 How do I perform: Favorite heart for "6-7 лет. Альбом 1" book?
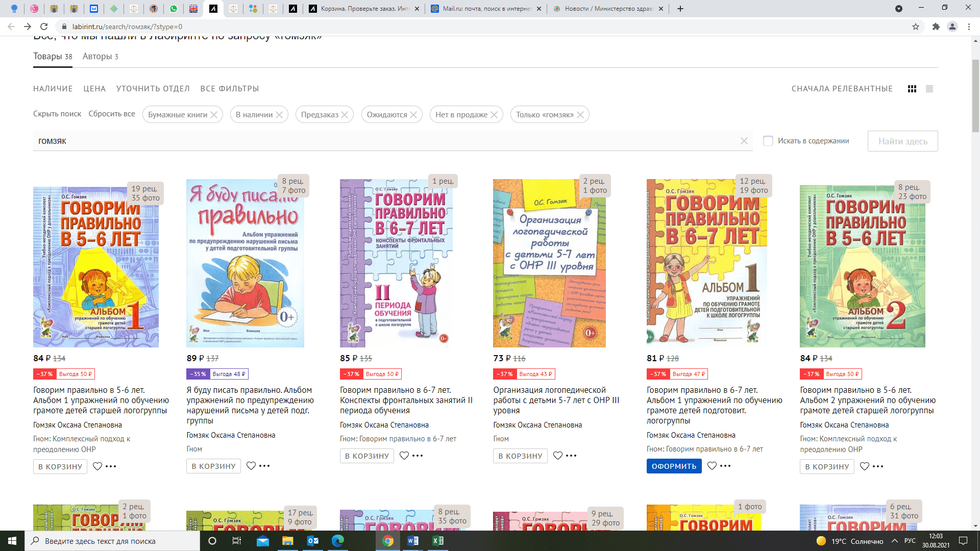coord(712,466)
